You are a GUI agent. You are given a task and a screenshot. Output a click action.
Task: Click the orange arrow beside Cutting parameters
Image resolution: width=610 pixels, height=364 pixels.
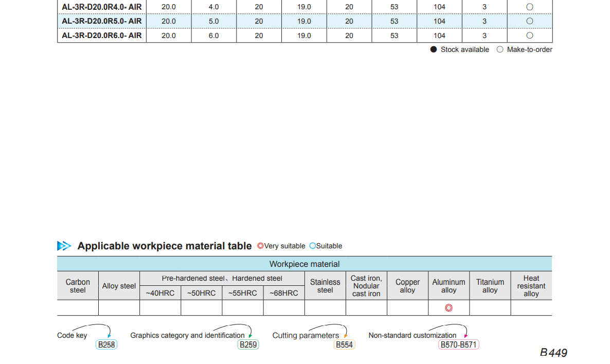pyautogui.click(x=346, y=336)
